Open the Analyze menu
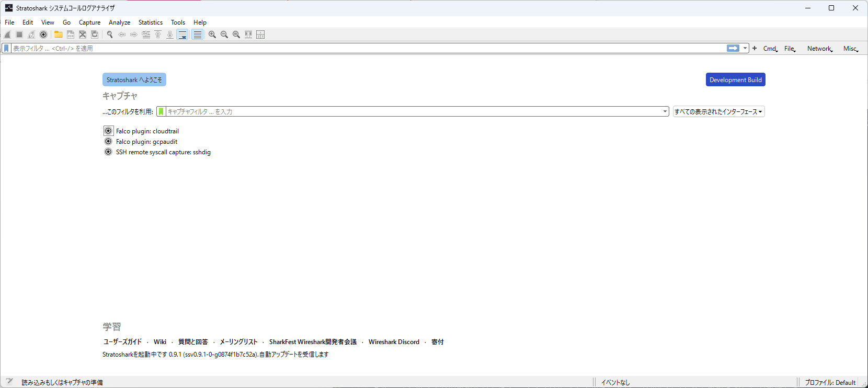Screen dimensions: 868x388 coord(119,22)
